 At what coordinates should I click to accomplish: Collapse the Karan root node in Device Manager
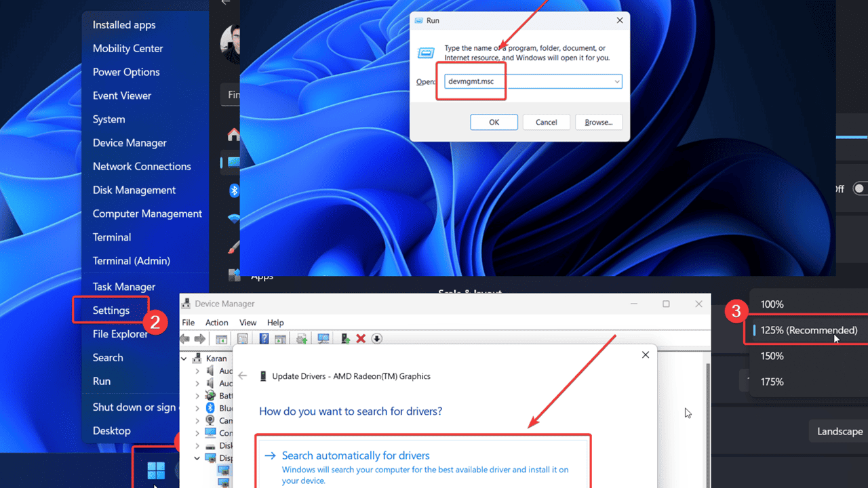click(184, 359)
